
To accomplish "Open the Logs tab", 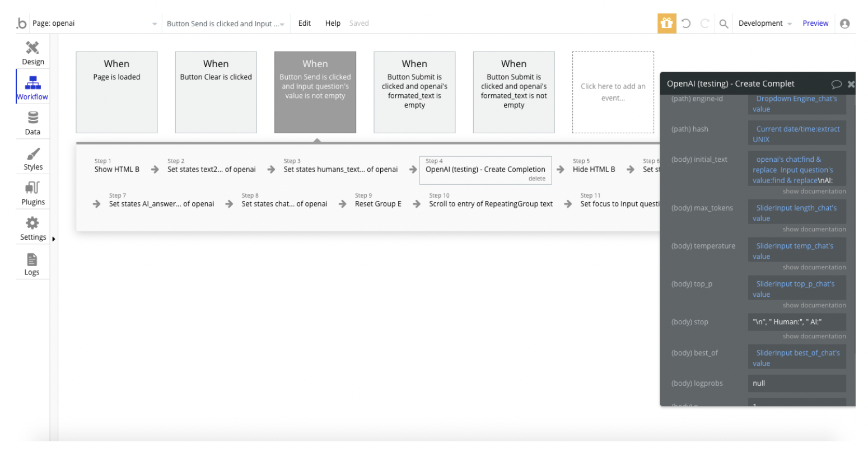I will coord(32,264).
